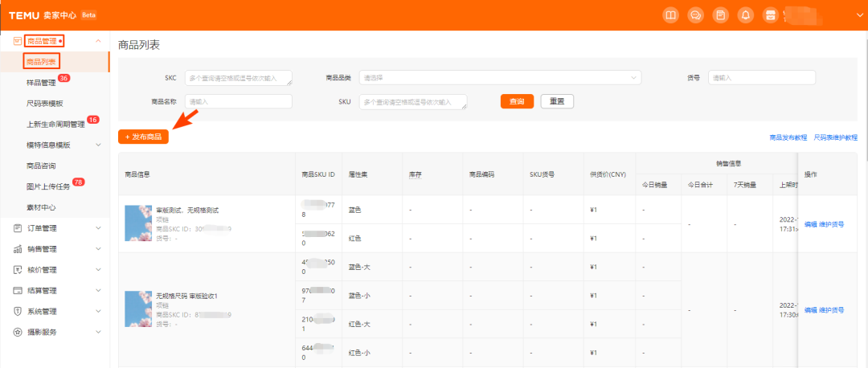
Task: Click the 发布商品 button
Action: (x=143, y=137)
